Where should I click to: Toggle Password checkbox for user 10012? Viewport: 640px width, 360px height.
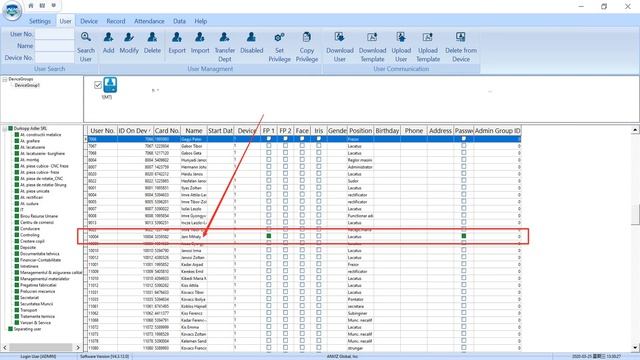464,257
